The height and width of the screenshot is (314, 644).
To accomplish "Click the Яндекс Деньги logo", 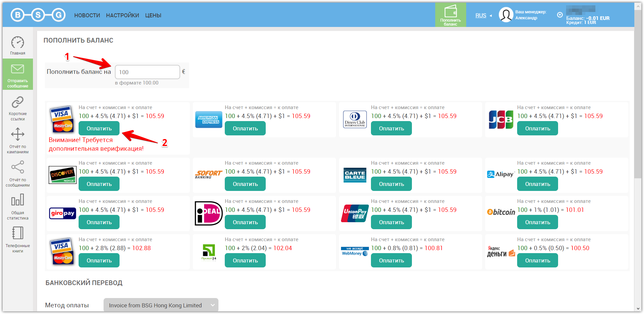I will pyautogui.click(x=501, y=252).
